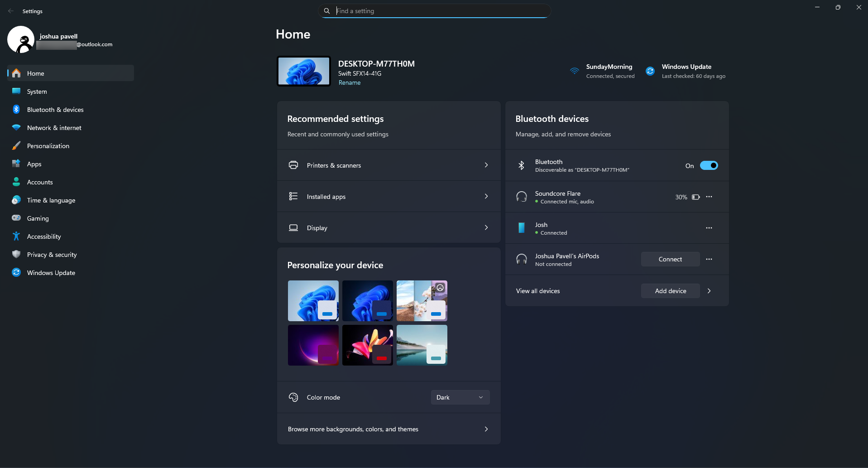
Task: Click the SundayMorning Wi-Fi status icon
Action: click(574, 71)
